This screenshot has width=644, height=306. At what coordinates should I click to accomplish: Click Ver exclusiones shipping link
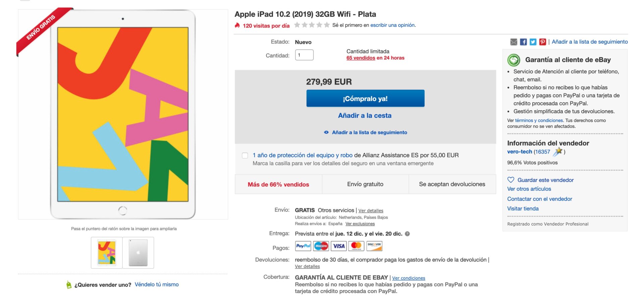[x=360, y=224]
